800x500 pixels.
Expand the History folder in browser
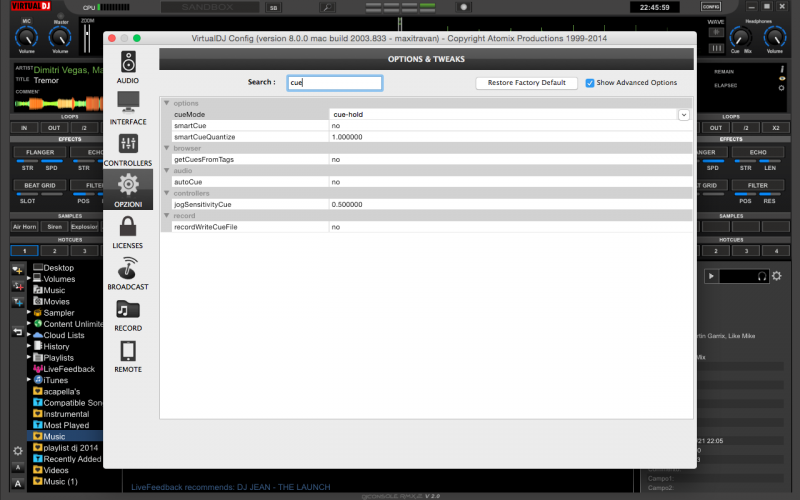coord(29,346)
